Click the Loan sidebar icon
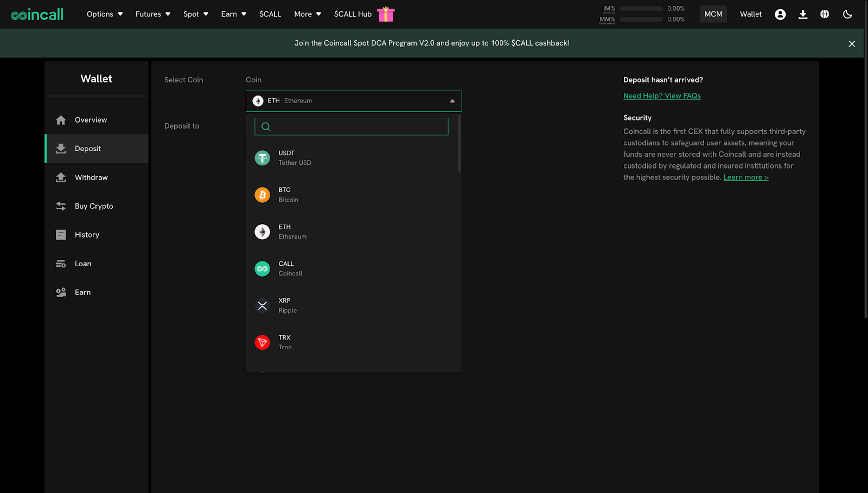Screen dimensions: 868x493 click(61, 264)
